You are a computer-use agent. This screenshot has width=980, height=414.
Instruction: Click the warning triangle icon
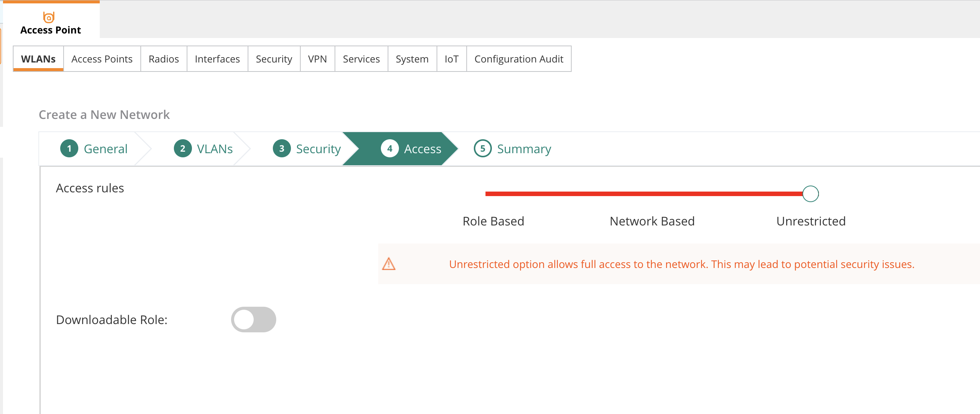pyautogui.click(x=389, y=264)
